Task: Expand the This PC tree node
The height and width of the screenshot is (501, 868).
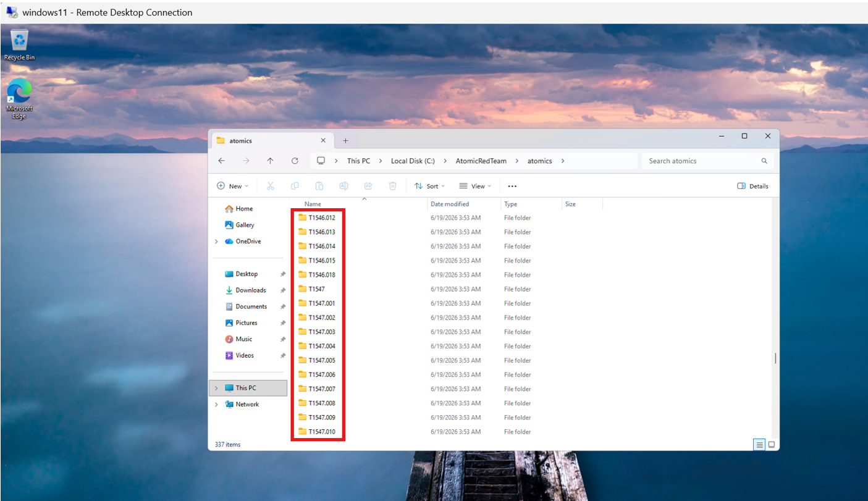Action: 216,388
